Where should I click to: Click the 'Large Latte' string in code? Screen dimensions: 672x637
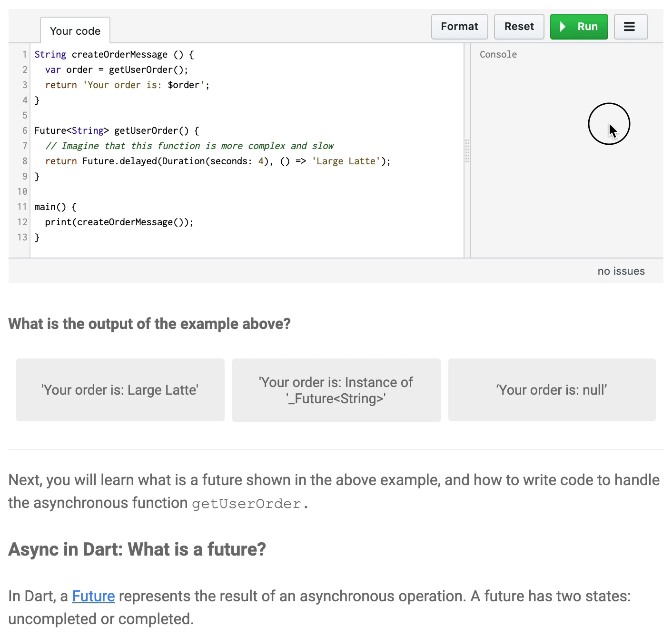pyautogui.click(x=346, y=161)
